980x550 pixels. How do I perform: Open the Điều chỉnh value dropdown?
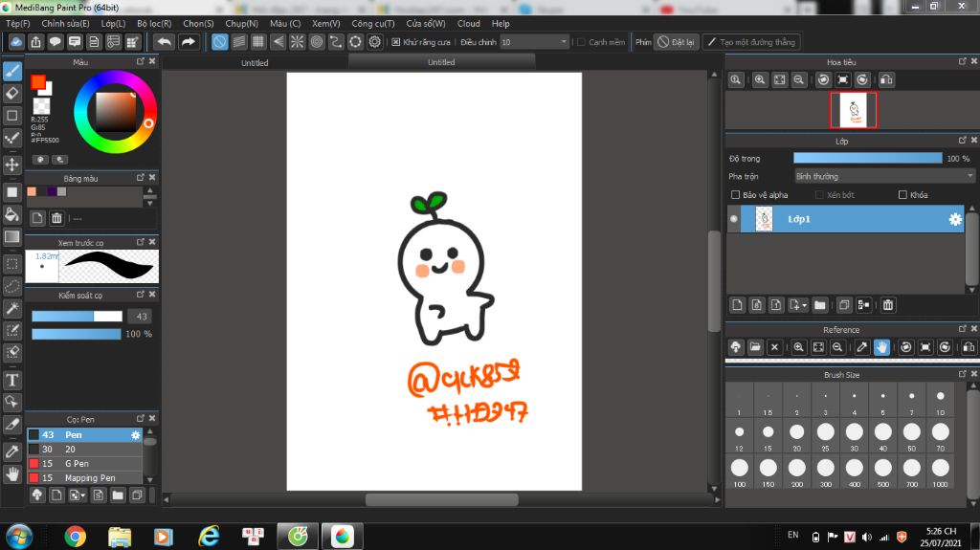[x=534, y=42]
